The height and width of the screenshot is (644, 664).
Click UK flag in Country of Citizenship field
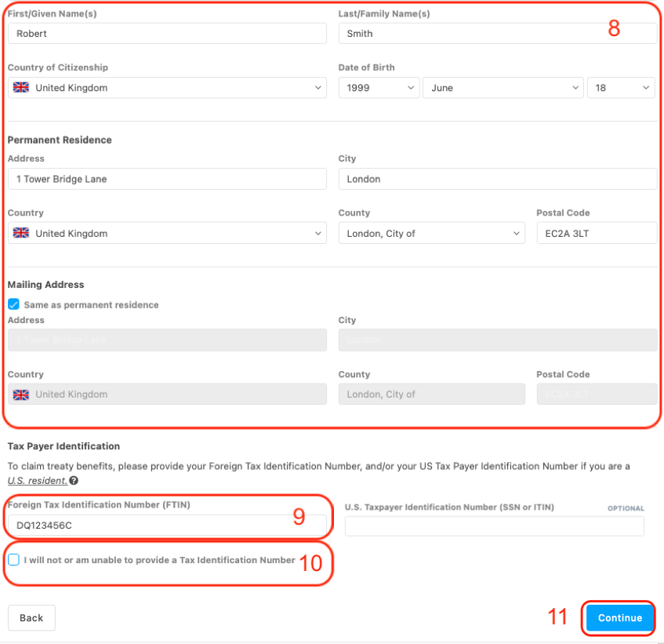21,88
